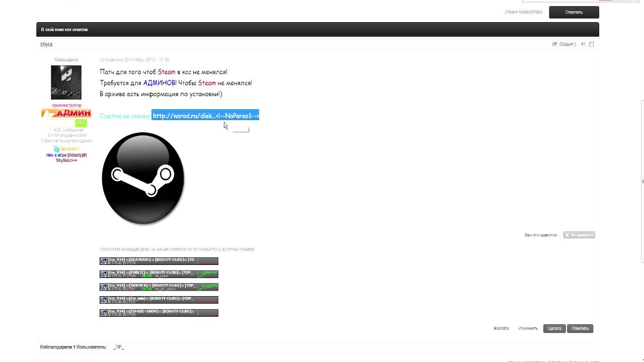Image resolution: width=644 pixels, height=362 pixels.
Task: Open shyra author profile name
Action: pos(46,44)
